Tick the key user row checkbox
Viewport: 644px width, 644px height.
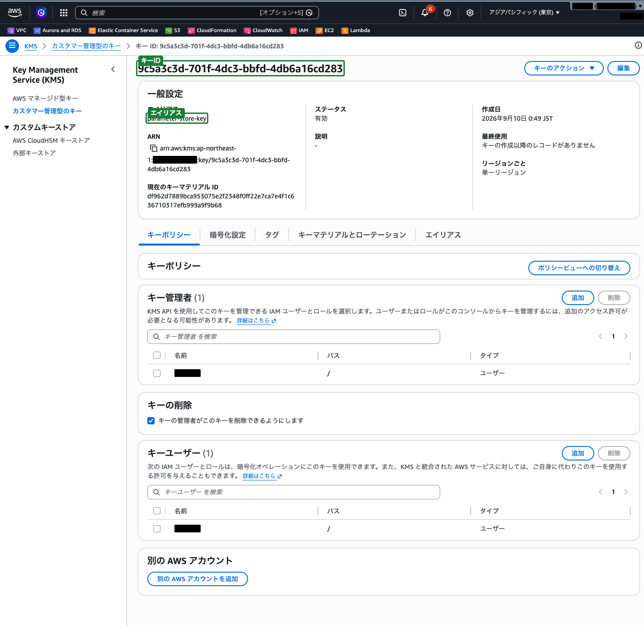click(157, 529)
